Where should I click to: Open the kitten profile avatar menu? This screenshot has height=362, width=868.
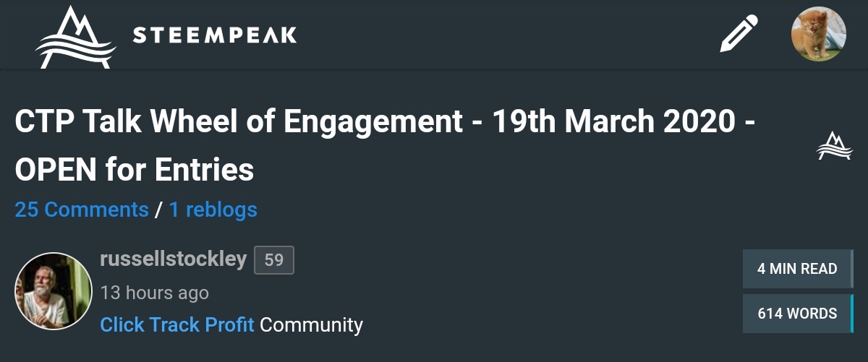(818, 34)
